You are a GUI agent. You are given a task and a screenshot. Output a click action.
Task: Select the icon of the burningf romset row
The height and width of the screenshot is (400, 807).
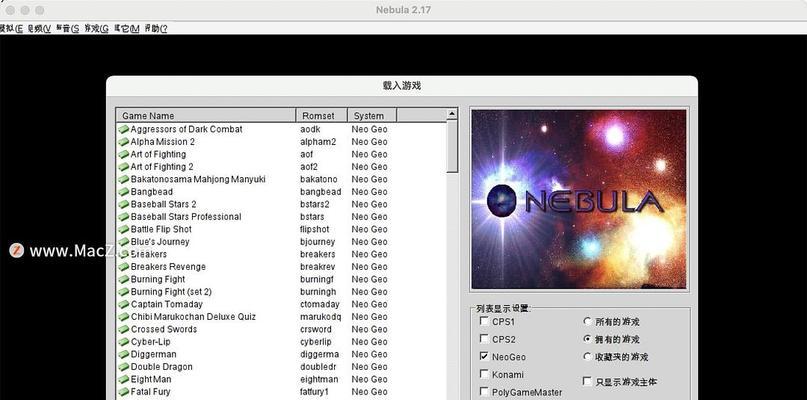point(124,279)
